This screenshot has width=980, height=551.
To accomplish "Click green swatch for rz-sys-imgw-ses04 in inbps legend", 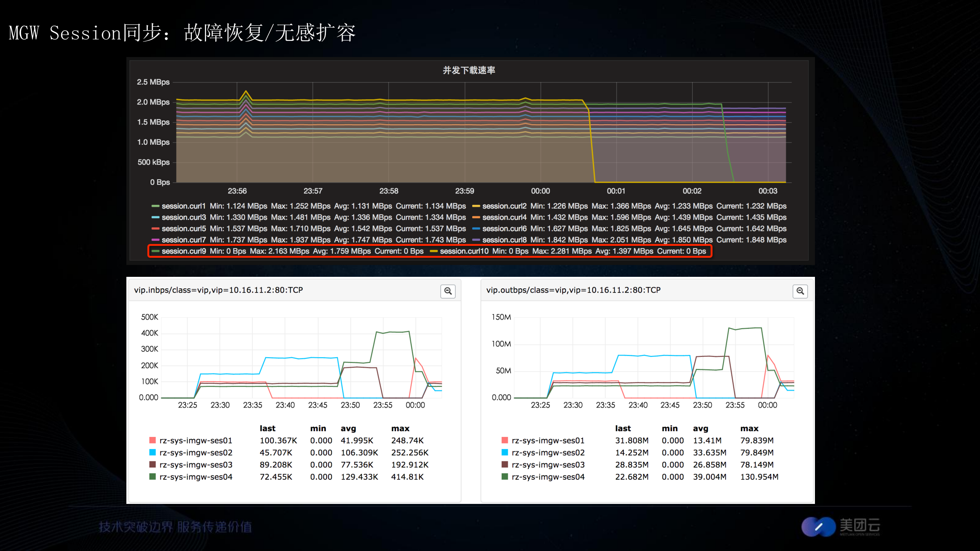I will coord(152,477).
